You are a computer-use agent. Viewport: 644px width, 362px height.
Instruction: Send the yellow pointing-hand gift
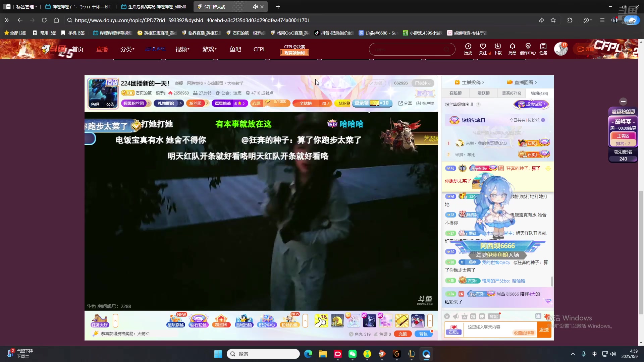coord(321,321)
